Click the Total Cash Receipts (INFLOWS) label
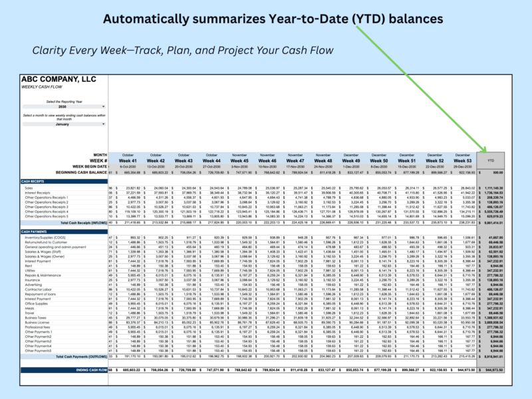Image resolution: width=532 pixels, height=399 pixels. [84, 223]
